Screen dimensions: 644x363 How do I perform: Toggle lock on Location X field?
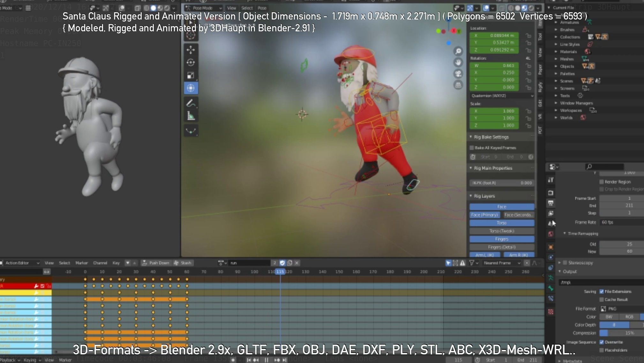tap(528, 35)
